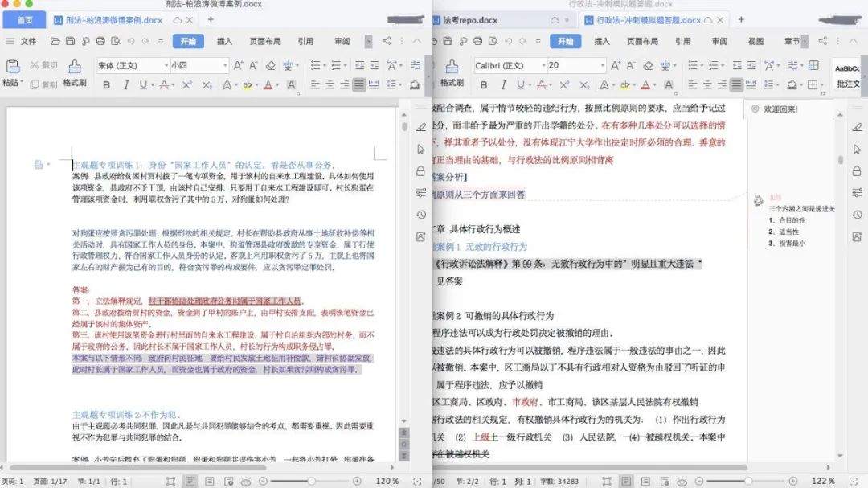
Task: Click the subscript X₂ icon in the right window
Action: point(584,84)
